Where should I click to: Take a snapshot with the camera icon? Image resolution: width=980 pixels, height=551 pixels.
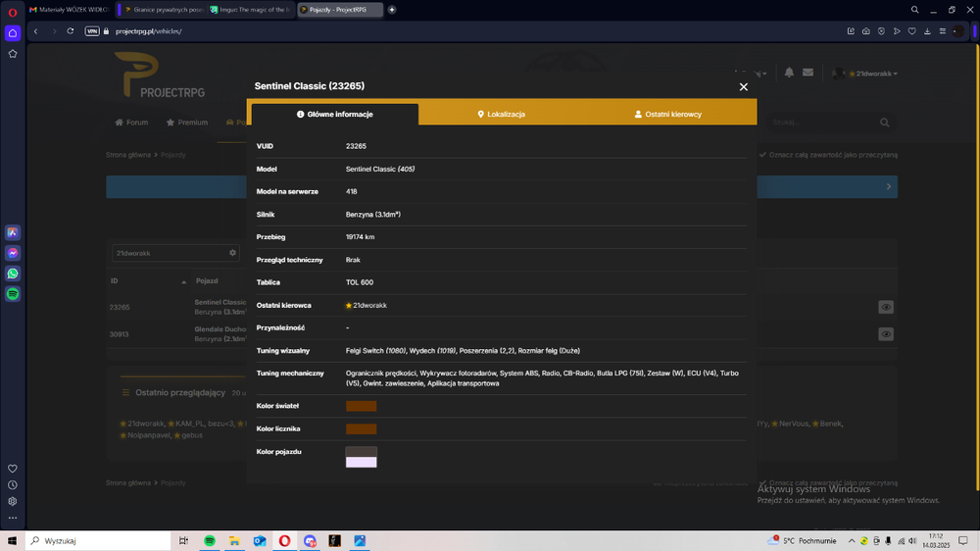(866, 31)
